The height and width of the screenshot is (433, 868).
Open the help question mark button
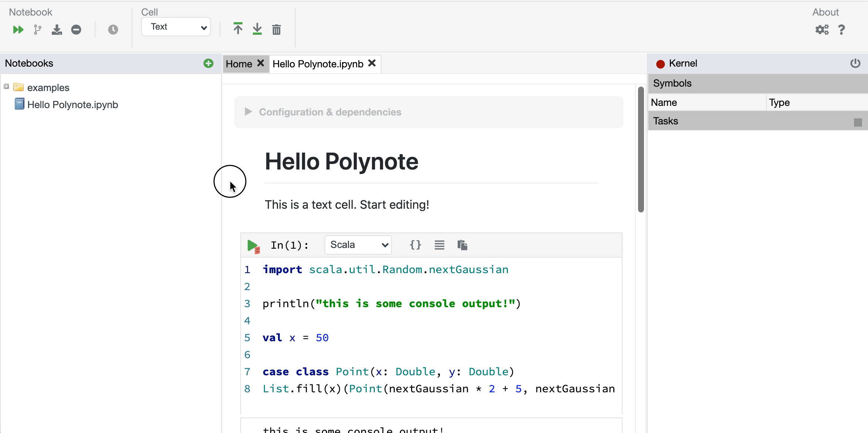coord(842,30)
